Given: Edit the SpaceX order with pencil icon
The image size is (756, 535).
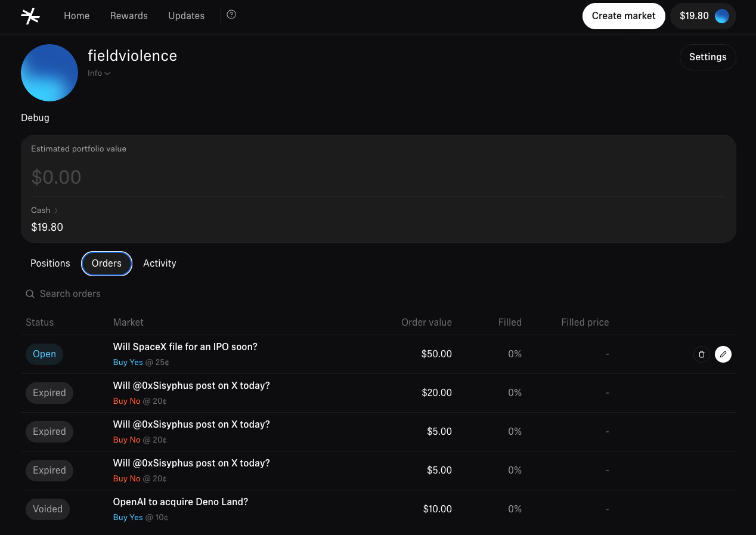Looking at the screenshot, I should point(723,354).
